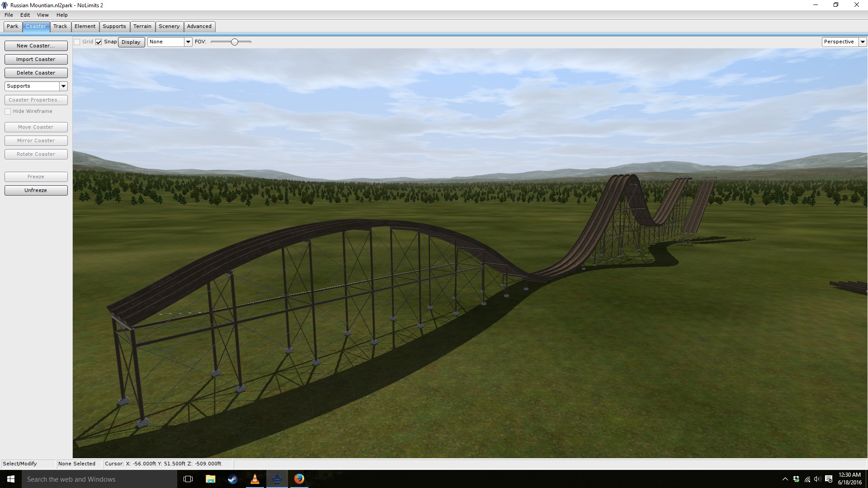Toggle Hide Wireframe checkbox

coord(8,112)
